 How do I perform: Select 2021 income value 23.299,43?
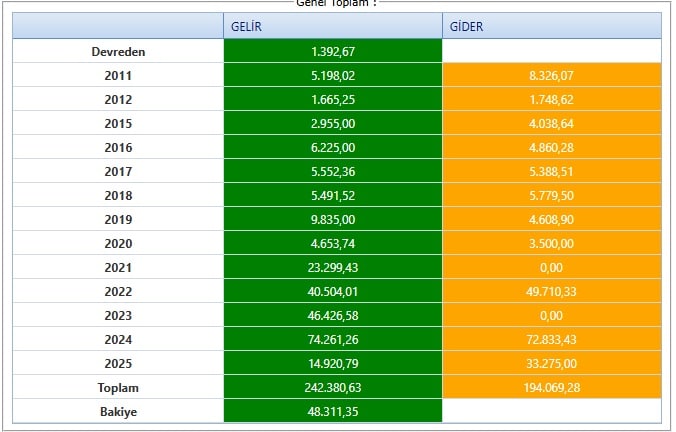(332, 267)
